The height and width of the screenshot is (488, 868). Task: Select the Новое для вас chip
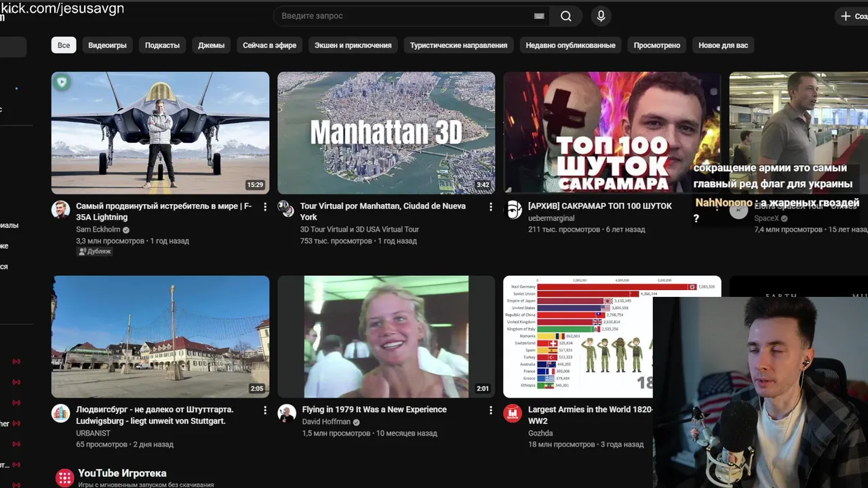click(x=723, y=45)
